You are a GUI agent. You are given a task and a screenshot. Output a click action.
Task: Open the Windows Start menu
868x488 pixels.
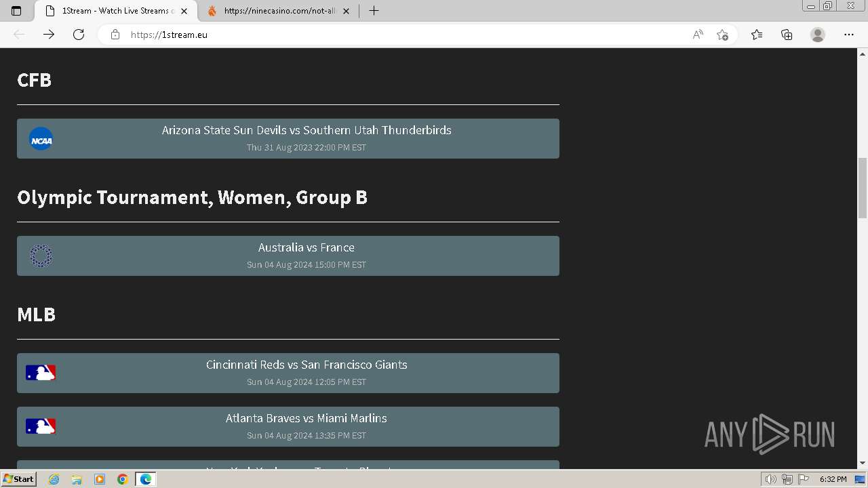(18, 479)
